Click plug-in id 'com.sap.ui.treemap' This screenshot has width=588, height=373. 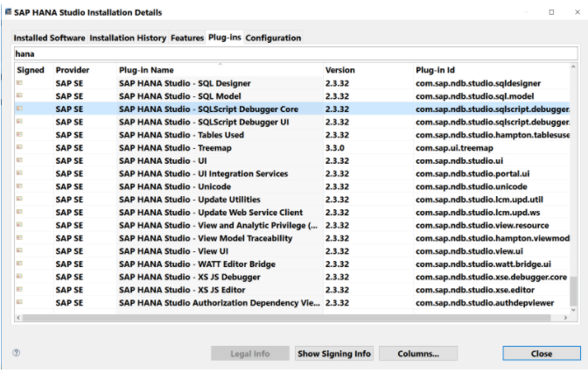point(454,148)
